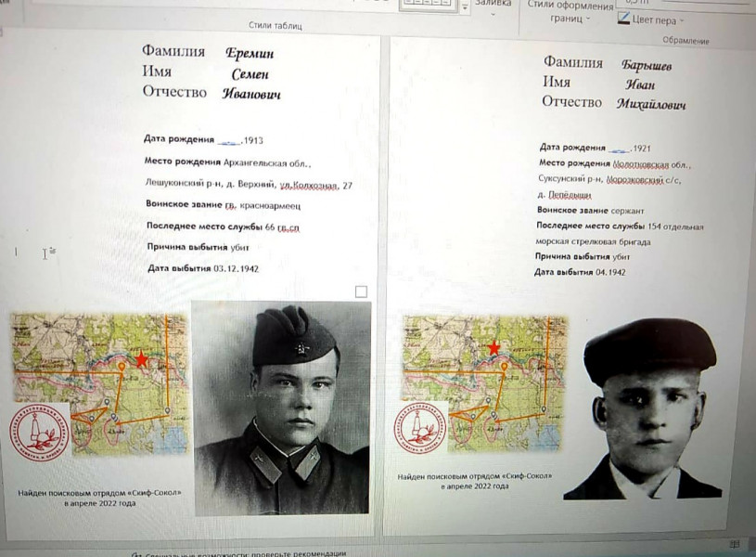
Task: Click the surname Барышев
Action: [646, 65]
